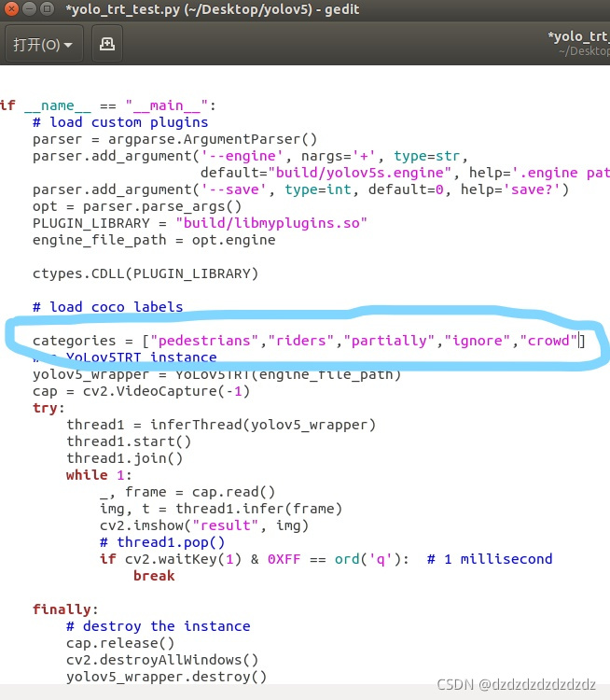Click the 'thread1.join()' line
The height and width of the screenshot is (700, 610).
click(124, 458)
